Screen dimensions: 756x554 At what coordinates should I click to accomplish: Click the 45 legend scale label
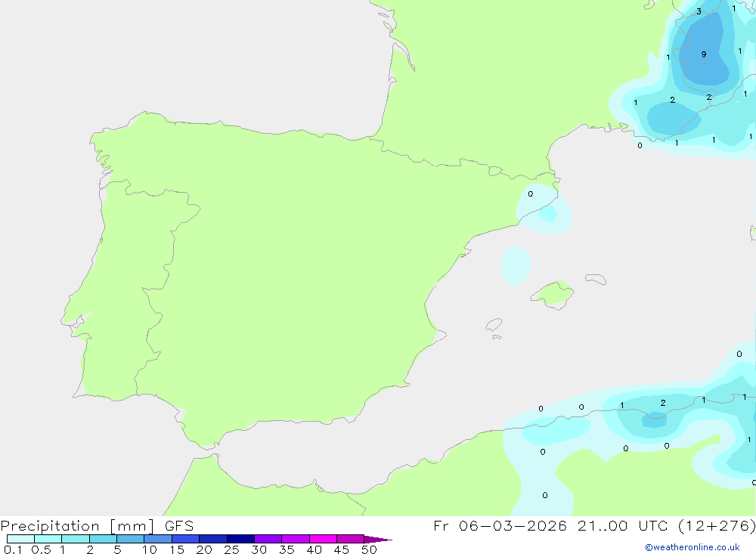point(342,549)
